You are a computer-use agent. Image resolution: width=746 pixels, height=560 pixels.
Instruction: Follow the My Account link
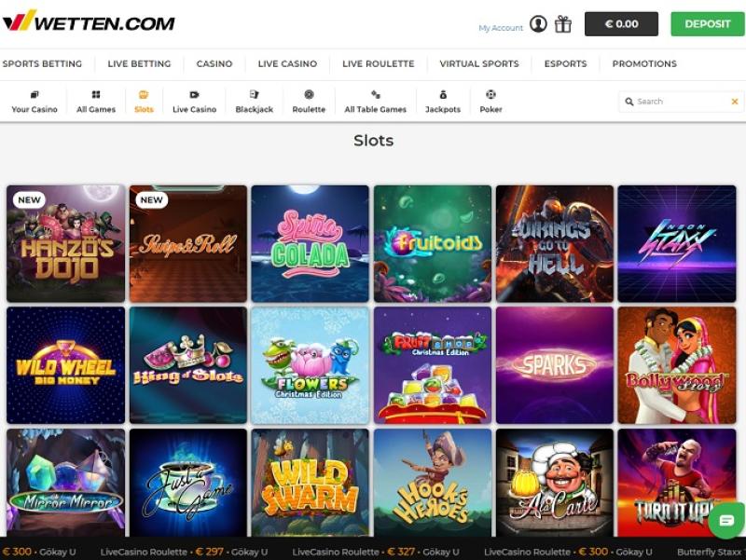(501, 28)
